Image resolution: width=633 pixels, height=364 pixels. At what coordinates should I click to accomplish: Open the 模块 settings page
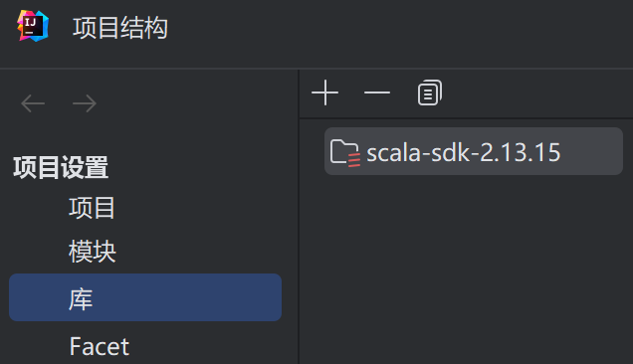92,251
